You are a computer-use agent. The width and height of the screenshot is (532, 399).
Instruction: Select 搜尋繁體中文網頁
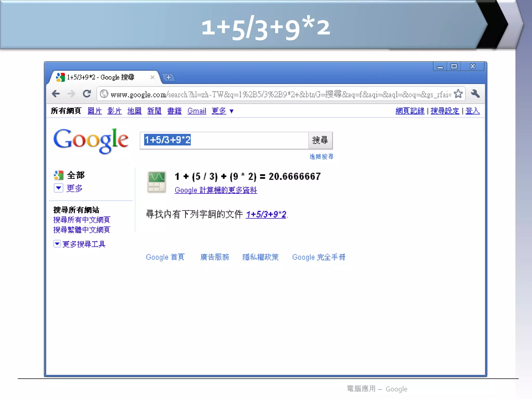(82, 230)
